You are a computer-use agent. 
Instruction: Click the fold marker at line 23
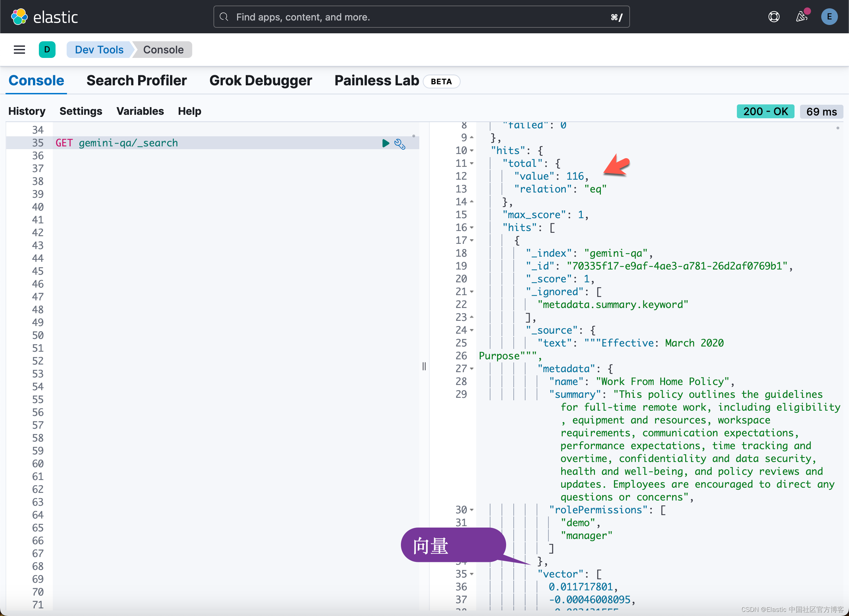[x=472, y=317]
